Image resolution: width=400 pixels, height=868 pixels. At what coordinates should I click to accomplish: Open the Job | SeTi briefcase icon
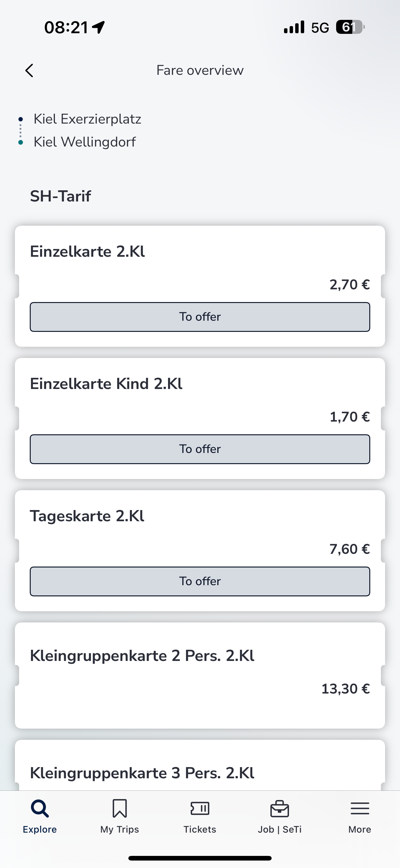(280, 809)
